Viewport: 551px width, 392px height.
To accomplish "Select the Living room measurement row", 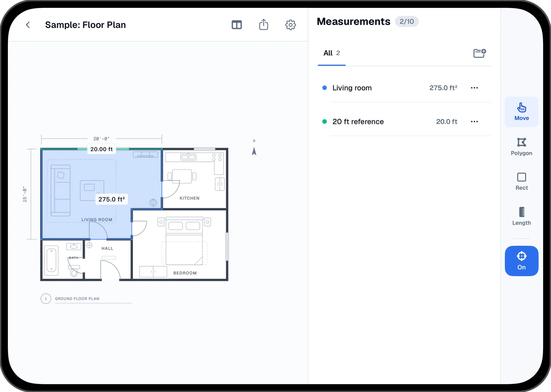I will (x=404, y=88).
